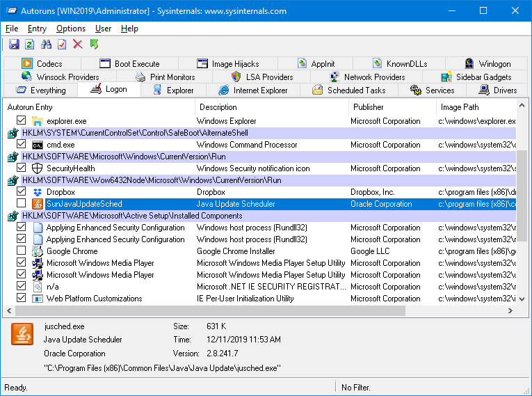Click the Find binoculars icon
The image size is (532, 396).
pos(46,45)
